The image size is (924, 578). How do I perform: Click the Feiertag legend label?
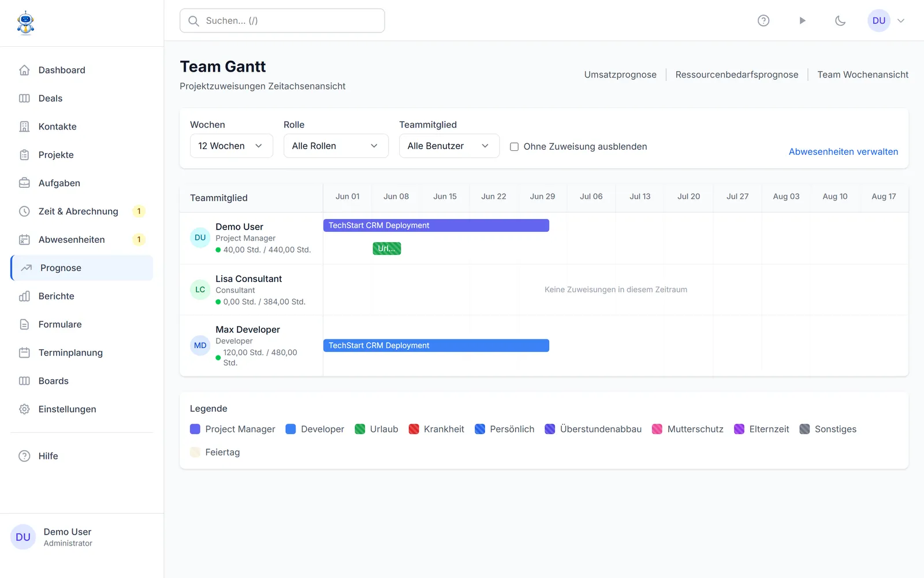tap(222, 452)
